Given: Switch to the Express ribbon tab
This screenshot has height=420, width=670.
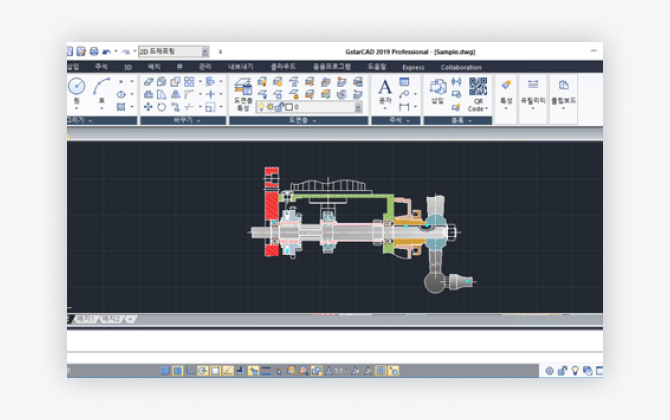Looking at the screenshot, I should [413, 67].
